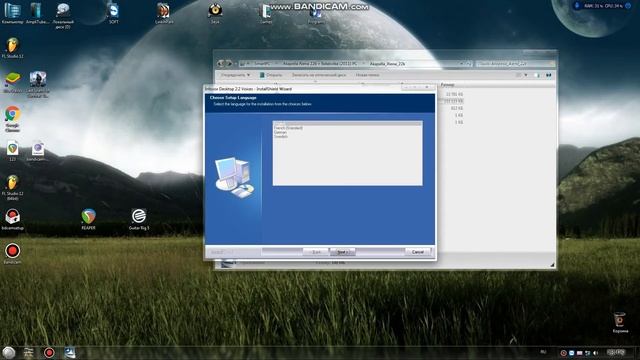Click the Explorer search input field
The height and width of the screenshot is (360, 640).
pyautogui.click(x=515, y=64)
